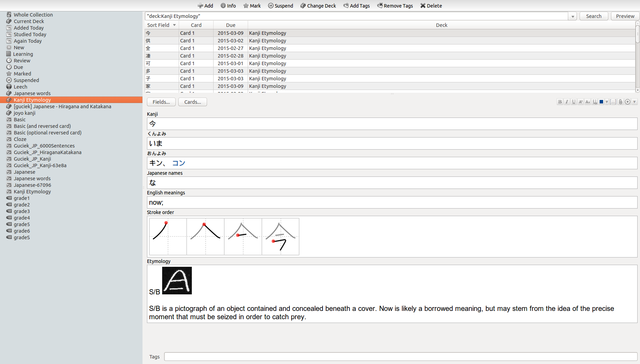The width and height of the screenshot is (640, 364).
Task: Mark the selected card
Action: [252, 6]
